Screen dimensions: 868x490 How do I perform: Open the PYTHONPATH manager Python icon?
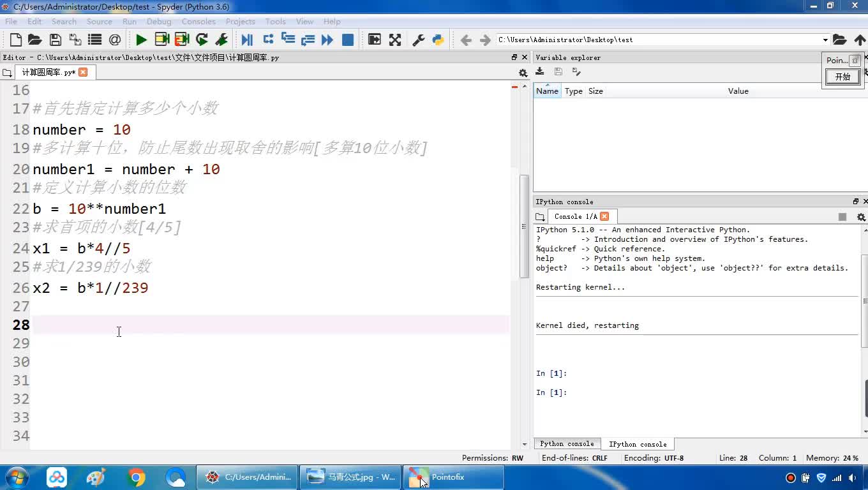(x=438, y=40)
